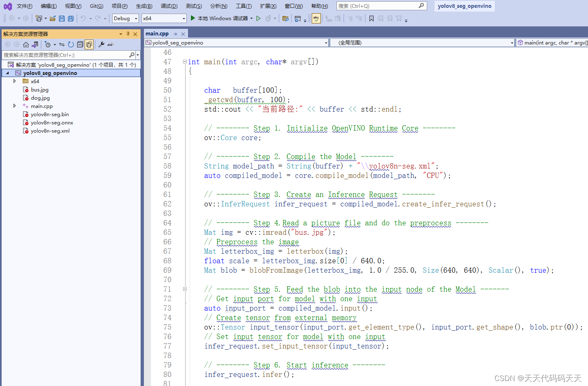
Task: Click the Solution Explorer search field
Action: [x=66, y=55]
